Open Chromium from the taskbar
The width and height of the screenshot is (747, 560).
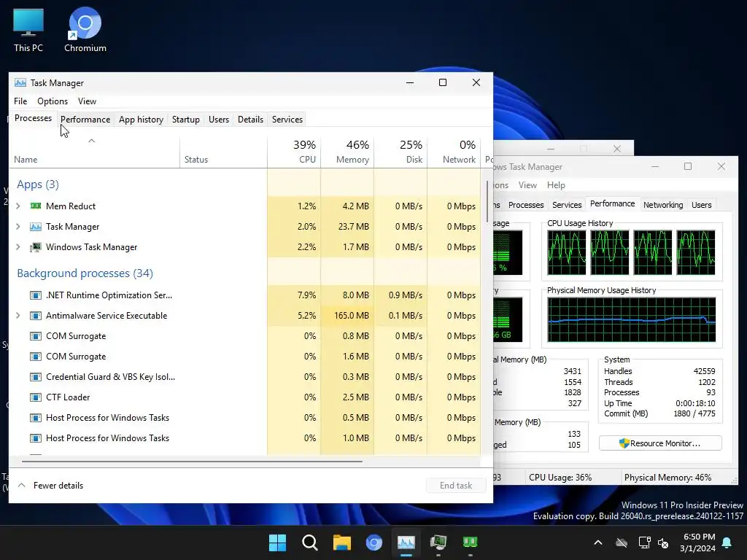[x=374, y=542]
